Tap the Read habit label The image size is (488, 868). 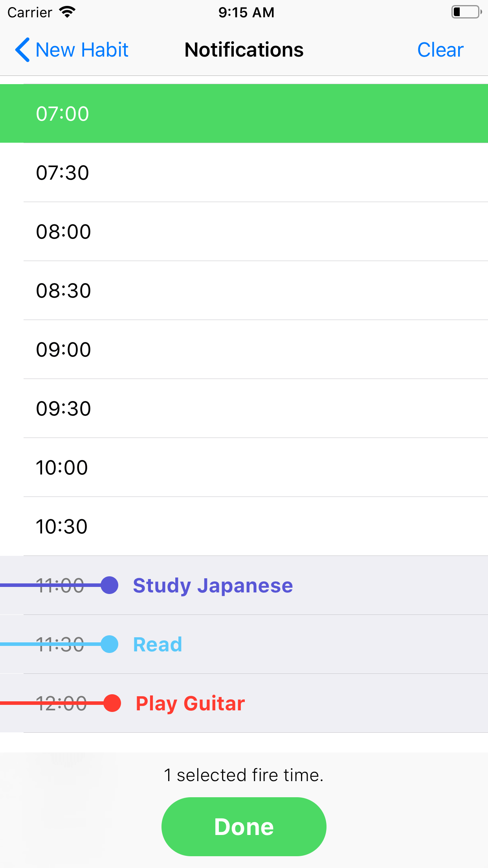pos(158,645)
